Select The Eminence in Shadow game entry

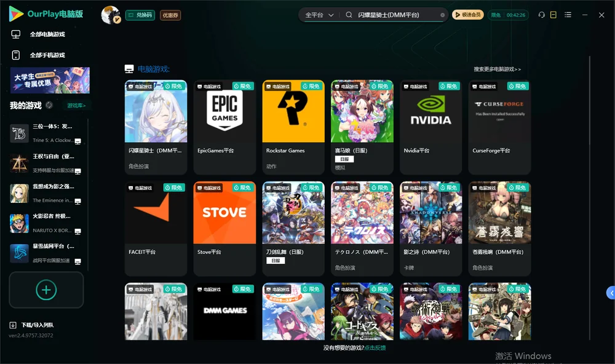pyautogui.click(x=46, y=193)
